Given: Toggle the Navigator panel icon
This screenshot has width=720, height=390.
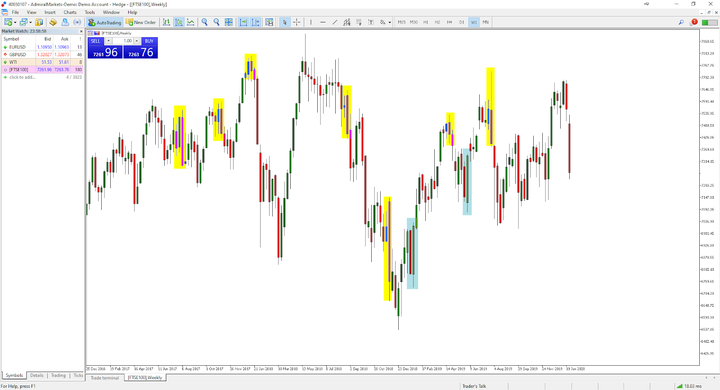Looking at the screenshot, I should pos(53,22).
